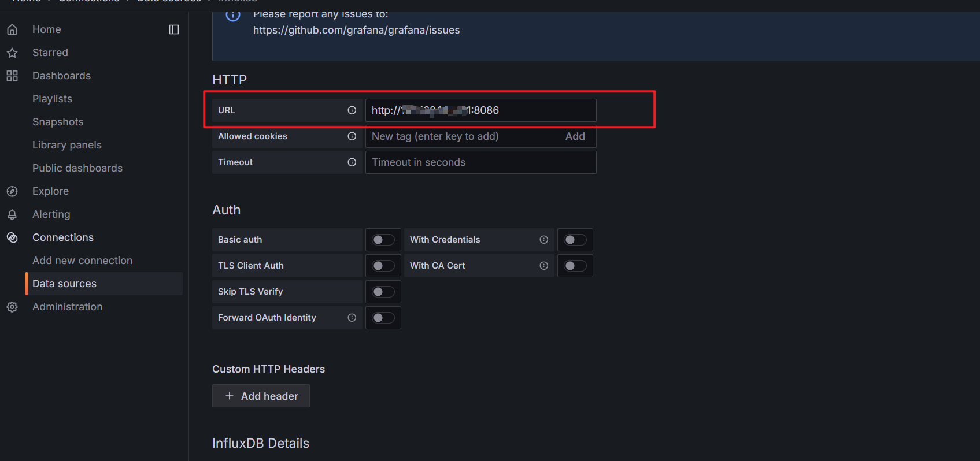Viewport: 980px width, 461px height.
Task: Select Add new connection menu item
Action: 82,261
